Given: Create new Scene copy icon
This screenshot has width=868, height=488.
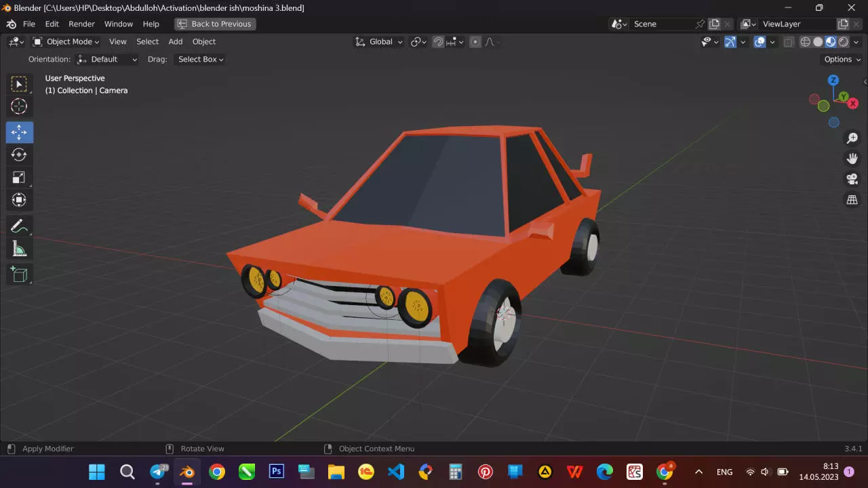Looking at the screenshot, I should (x=714, y=24).
